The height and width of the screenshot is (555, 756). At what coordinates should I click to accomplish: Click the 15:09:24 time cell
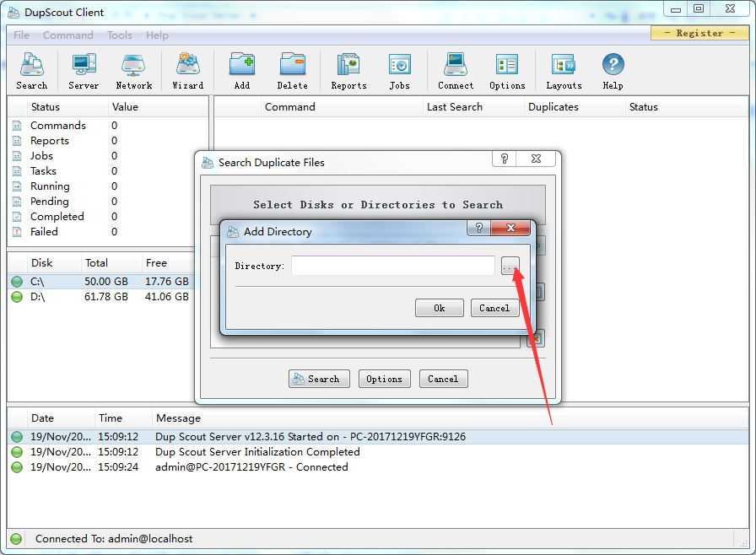[x=118, y=466]
